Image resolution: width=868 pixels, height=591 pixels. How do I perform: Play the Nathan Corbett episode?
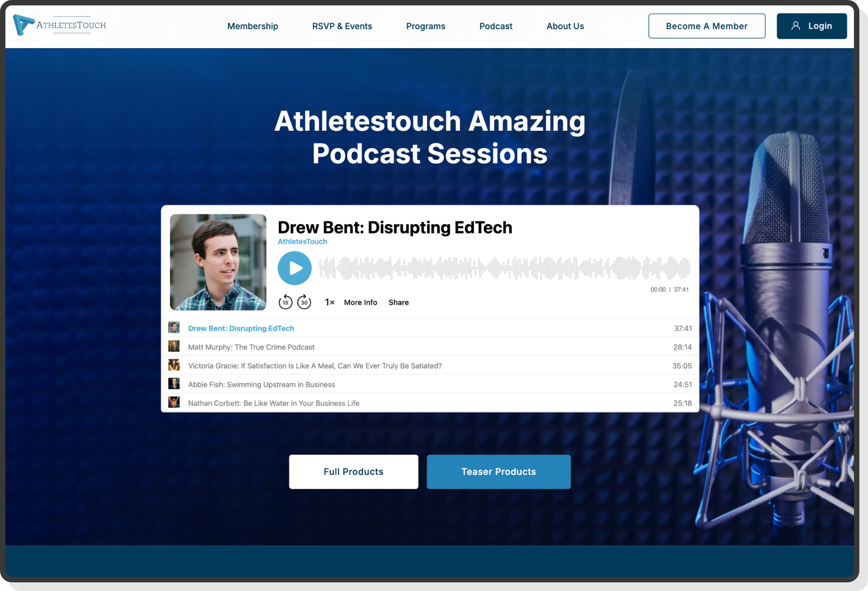point(273,402)
